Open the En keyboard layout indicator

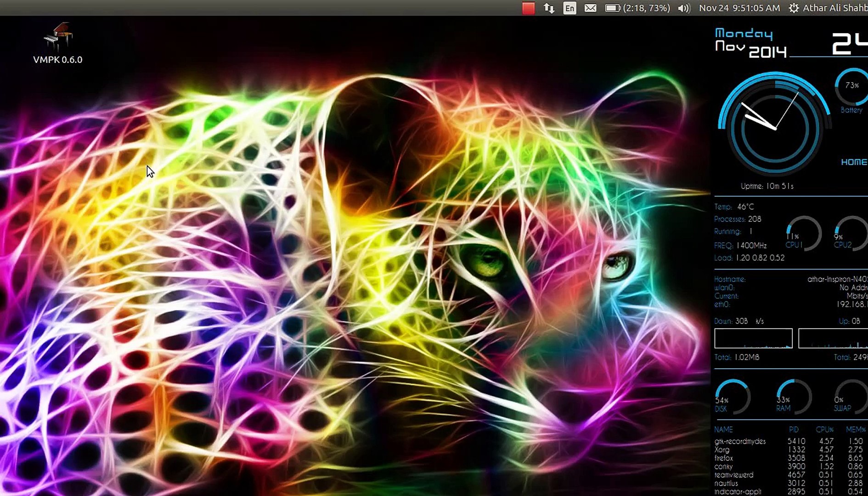pos(569,8)
